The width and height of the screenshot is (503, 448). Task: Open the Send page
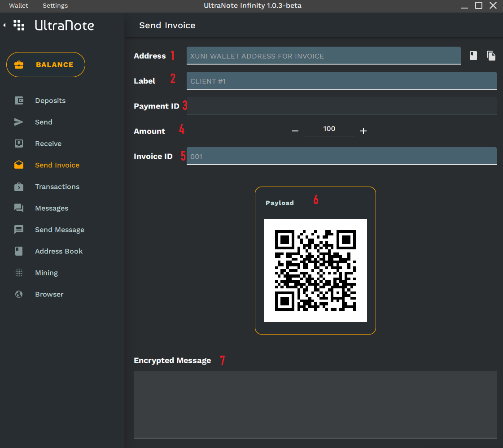[x=44, y=122]
